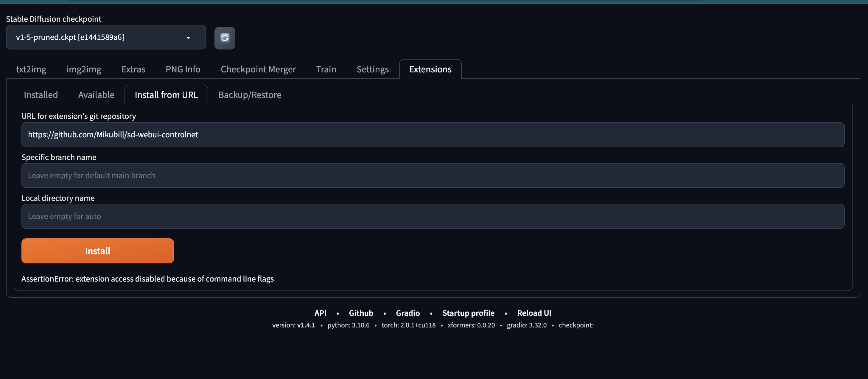Switch to the txt2img tab
Image resolution: width=868 pixels, height=379 pixels.
pyautogui.click(x=31, y=69)
